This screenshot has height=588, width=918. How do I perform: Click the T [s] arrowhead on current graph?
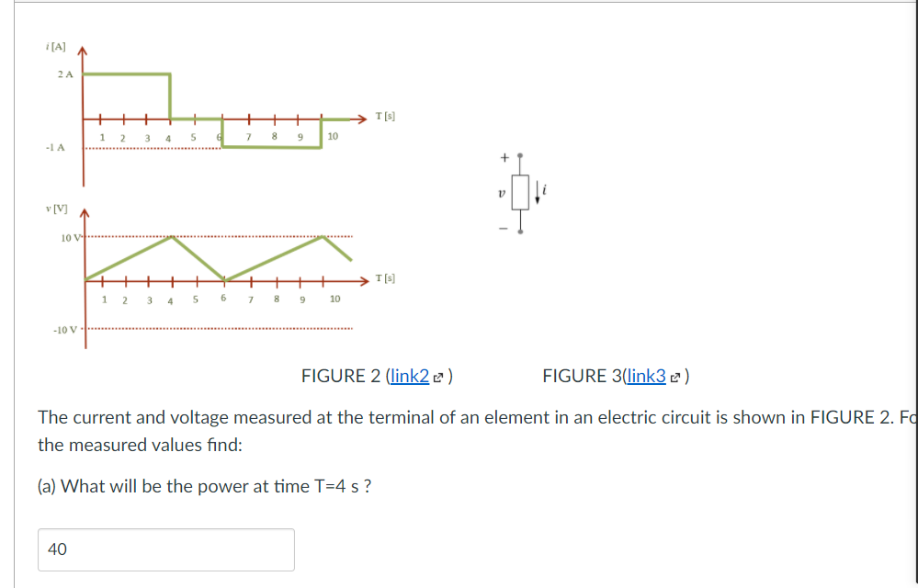pos(362,119)
